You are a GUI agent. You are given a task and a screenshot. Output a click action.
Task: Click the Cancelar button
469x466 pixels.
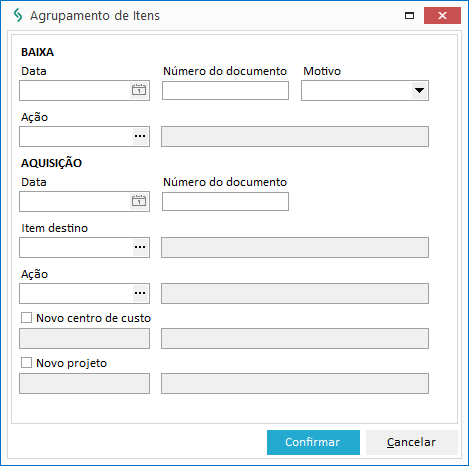[x=412, y=442]
